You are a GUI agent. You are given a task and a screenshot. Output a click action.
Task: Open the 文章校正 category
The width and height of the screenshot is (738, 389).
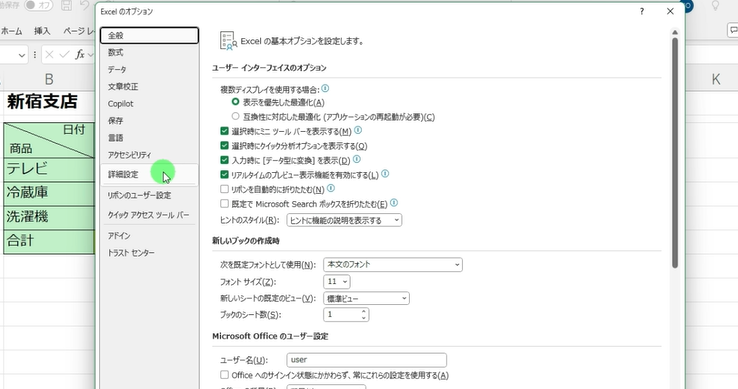point(149,87)
